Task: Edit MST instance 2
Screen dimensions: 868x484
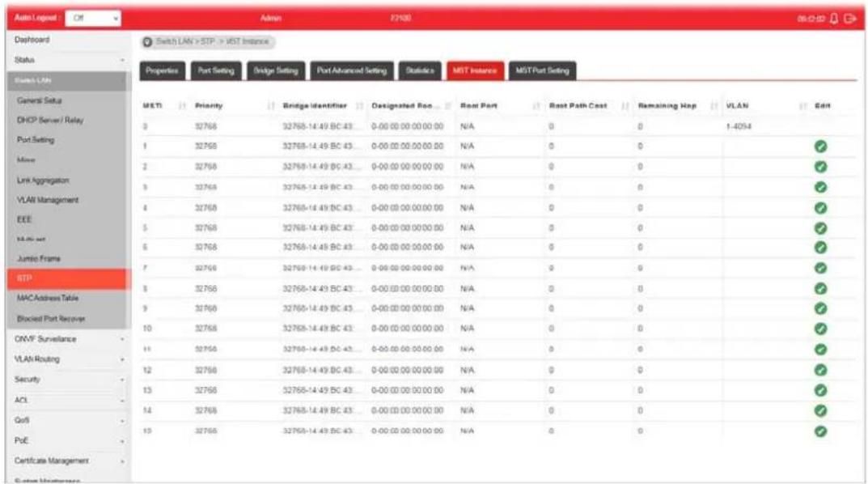Action: point(820,167)
